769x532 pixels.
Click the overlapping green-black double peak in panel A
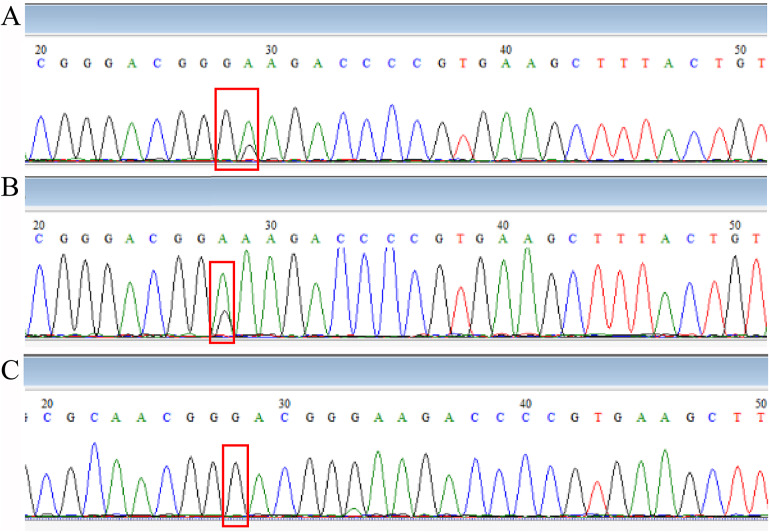(x=249, y=141)
